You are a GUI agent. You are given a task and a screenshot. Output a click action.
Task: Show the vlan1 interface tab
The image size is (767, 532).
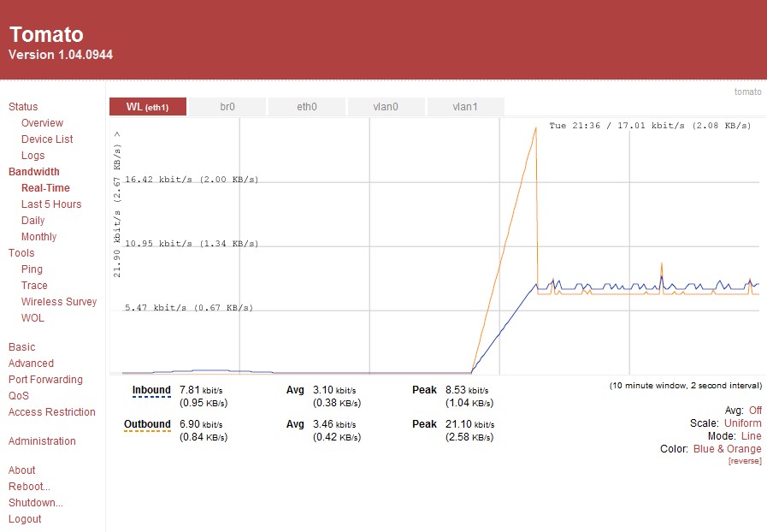(x=464, y=107)
